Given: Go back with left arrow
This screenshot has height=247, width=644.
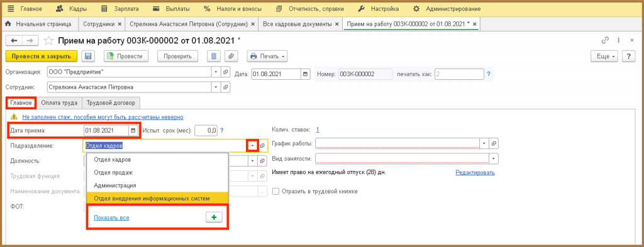Looking at the screenshot, I should [14, 40].
